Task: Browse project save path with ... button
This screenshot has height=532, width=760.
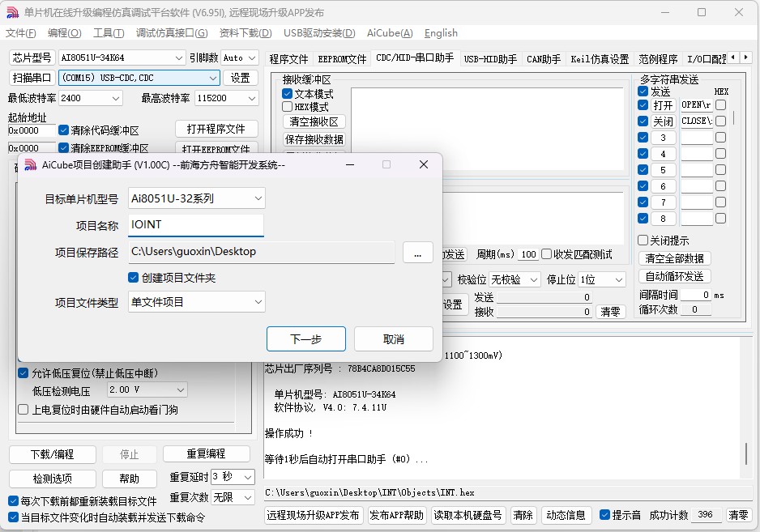Action: 417,252
